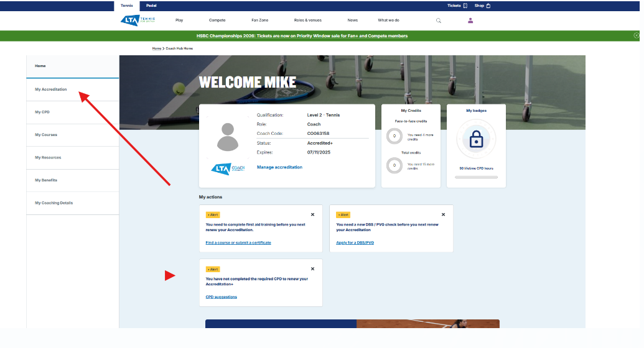
Task: Open the Compete navigation menu
Action: (x=217, y=21)
